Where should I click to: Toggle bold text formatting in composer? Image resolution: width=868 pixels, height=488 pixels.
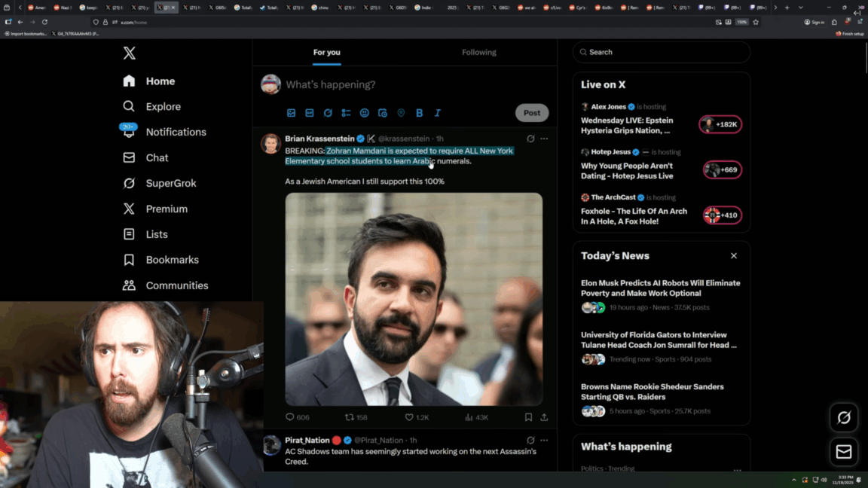pyautogui.click(x=419, y=113)
